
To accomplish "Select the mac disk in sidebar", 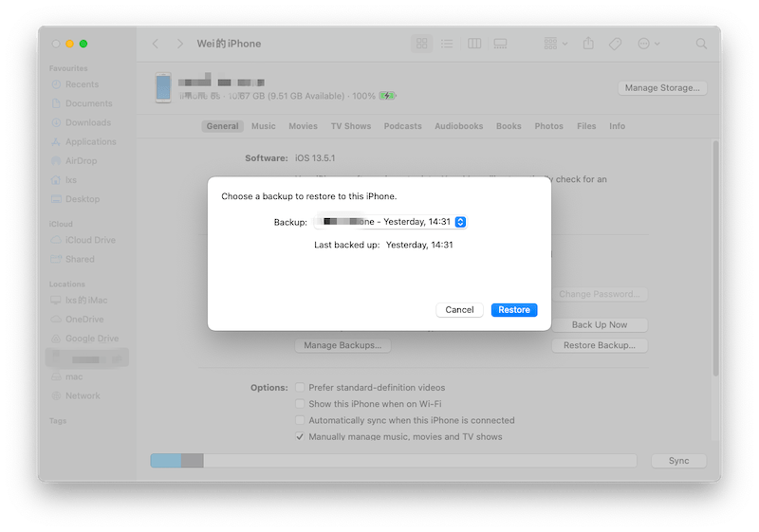I will coord(74,376).
